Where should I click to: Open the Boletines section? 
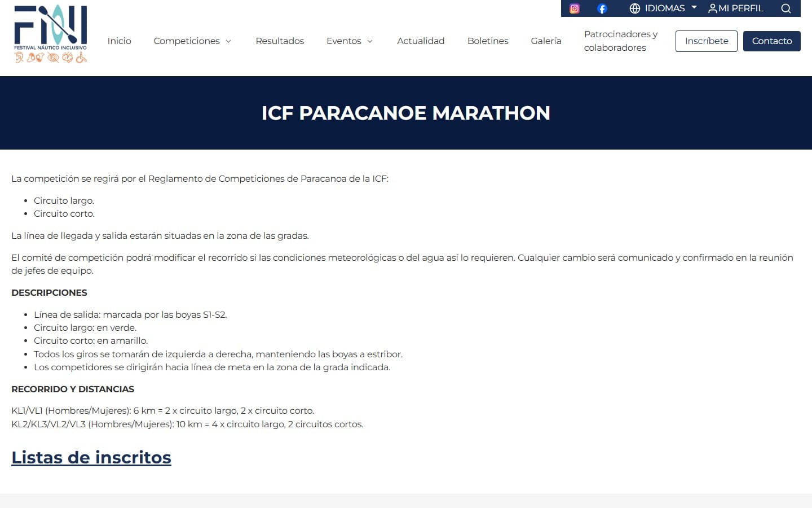tap(488, 41)
